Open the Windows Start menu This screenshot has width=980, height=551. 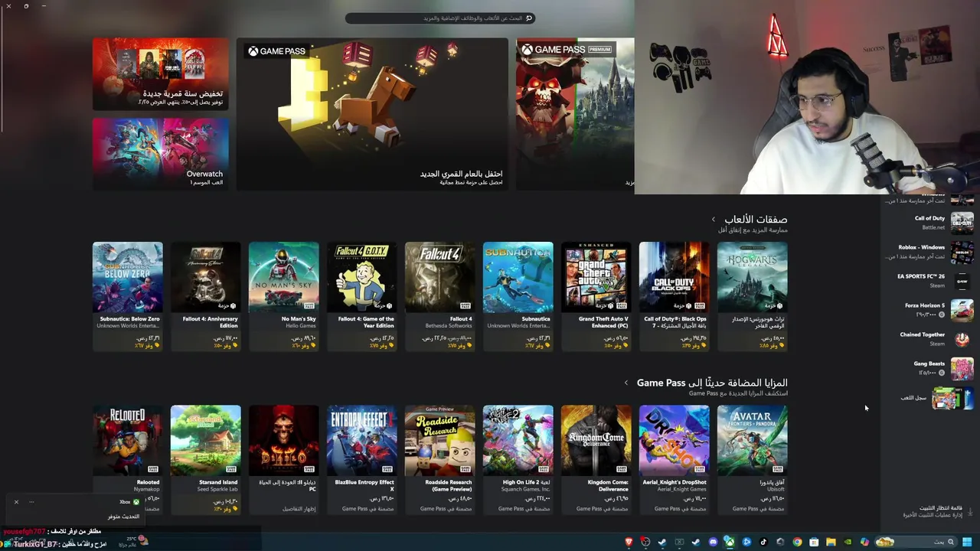pos(968,542)
